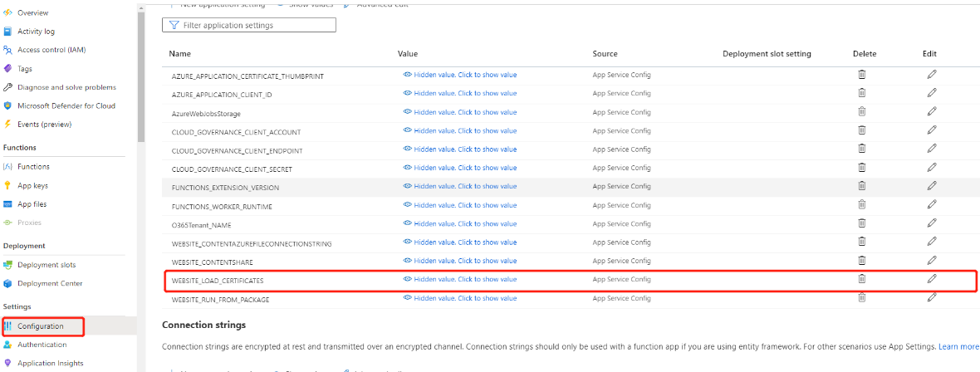Open Deployment Center page
Viewport: 980px width, 372px height.
[x=50, y=283]
